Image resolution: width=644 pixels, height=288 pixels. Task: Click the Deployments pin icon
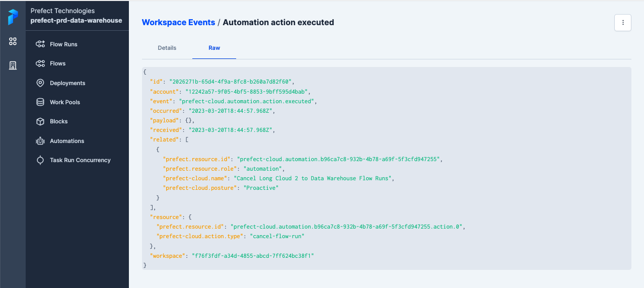40,83
